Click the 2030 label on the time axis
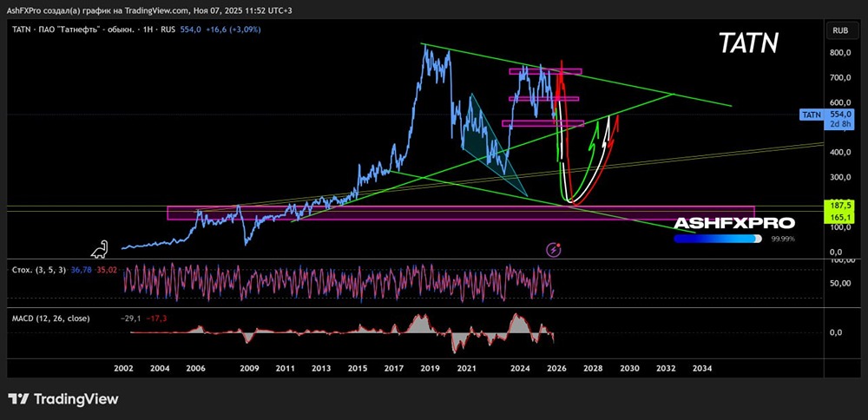This screenshot has width=868, height=420. 629,368
